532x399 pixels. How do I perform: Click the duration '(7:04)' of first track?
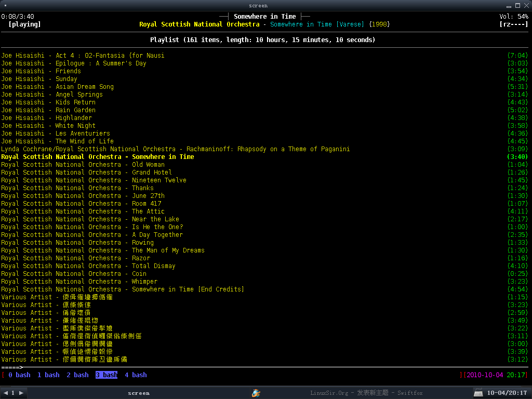[x=518, y=55]
